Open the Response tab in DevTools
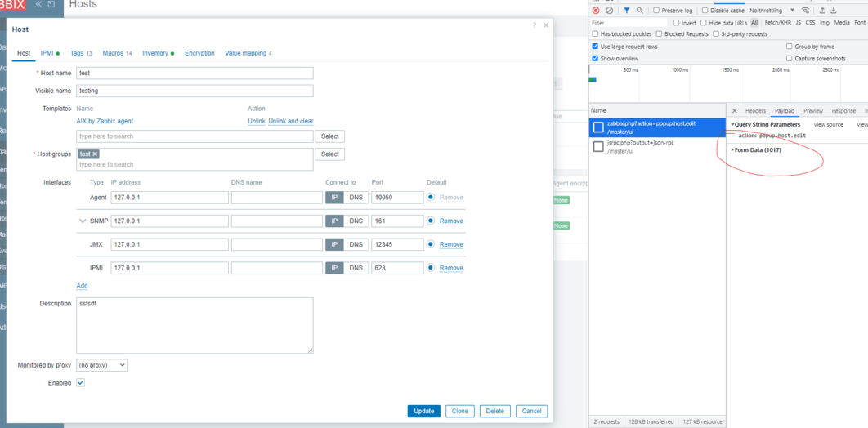Image resolution: width=868 pixels, height=428 pixels. (x=843, y=111)
